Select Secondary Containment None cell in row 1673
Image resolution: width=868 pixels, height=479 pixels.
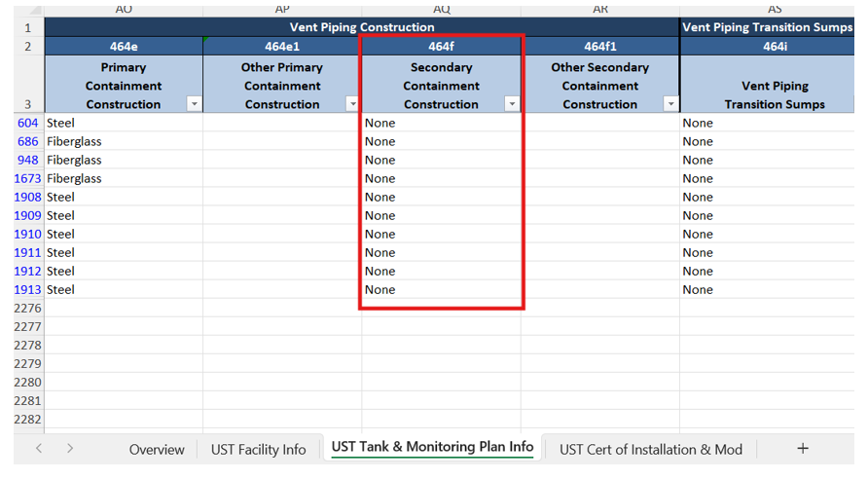pos(441,178)
